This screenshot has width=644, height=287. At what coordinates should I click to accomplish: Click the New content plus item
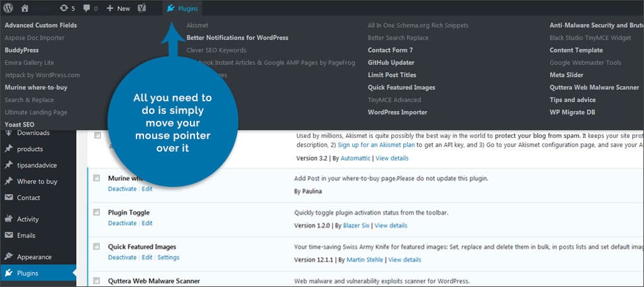click(x=118, y=8)
